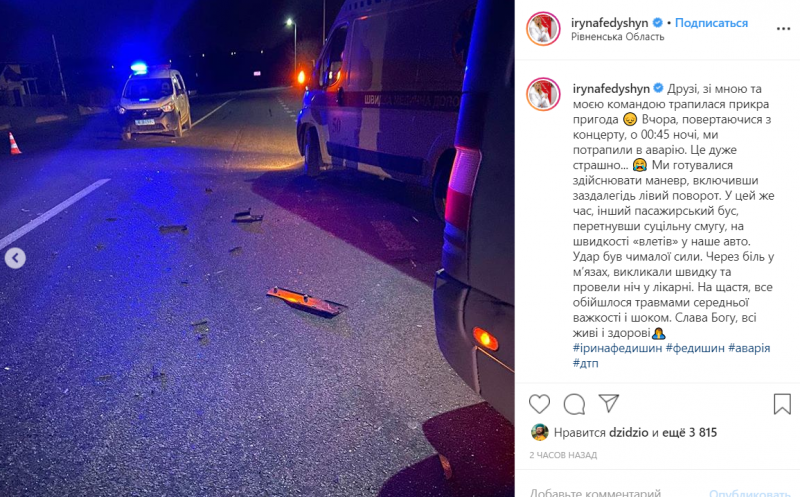This screenshot has width=800, height=497.
Task: Focus the Добавьте комментарий input field
Action: (x=612, y=492)
